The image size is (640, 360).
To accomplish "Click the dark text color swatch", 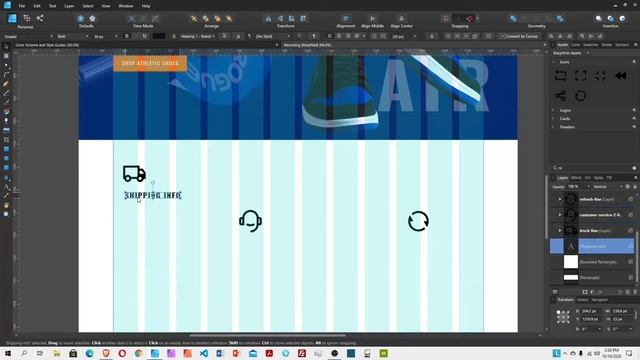I will click(159, 36).
